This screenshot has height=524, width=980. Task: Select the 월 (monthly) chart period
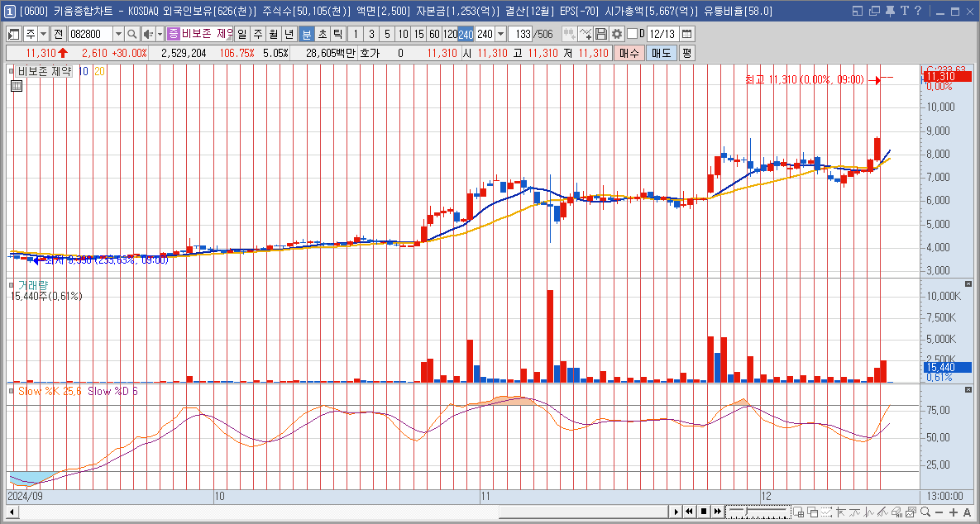coord(273,35)
